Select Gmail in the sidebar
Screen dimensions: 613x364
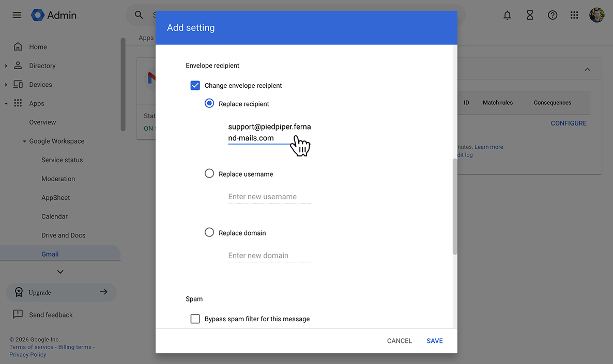click(50, 254)
